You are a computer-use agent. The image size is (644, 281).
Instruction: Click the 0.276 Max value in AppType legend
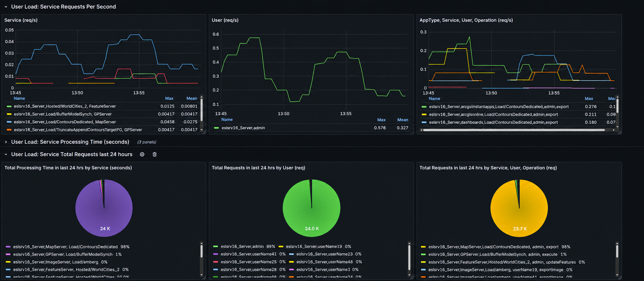click(591, 106)
